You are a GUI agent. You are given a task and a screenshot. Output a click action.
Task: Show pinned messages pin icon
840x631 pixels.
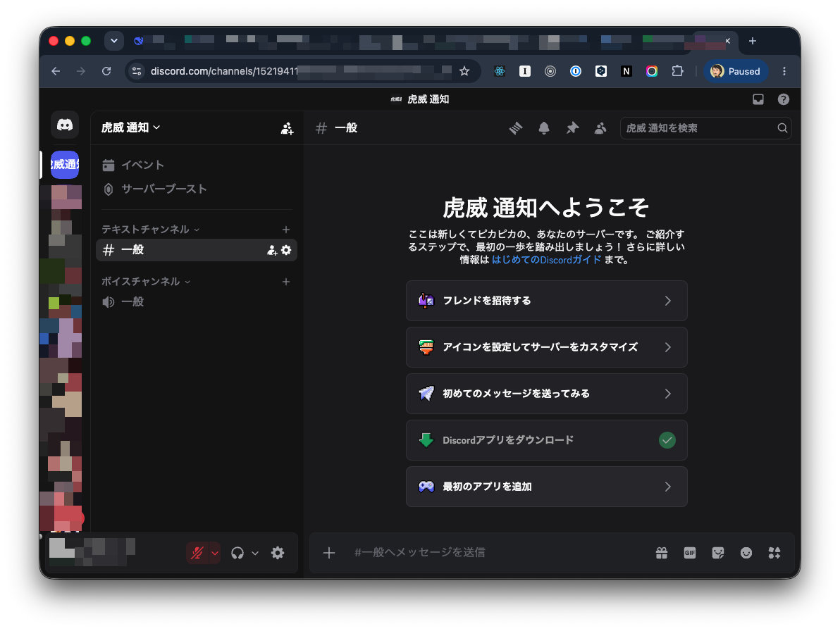point(572,128)
